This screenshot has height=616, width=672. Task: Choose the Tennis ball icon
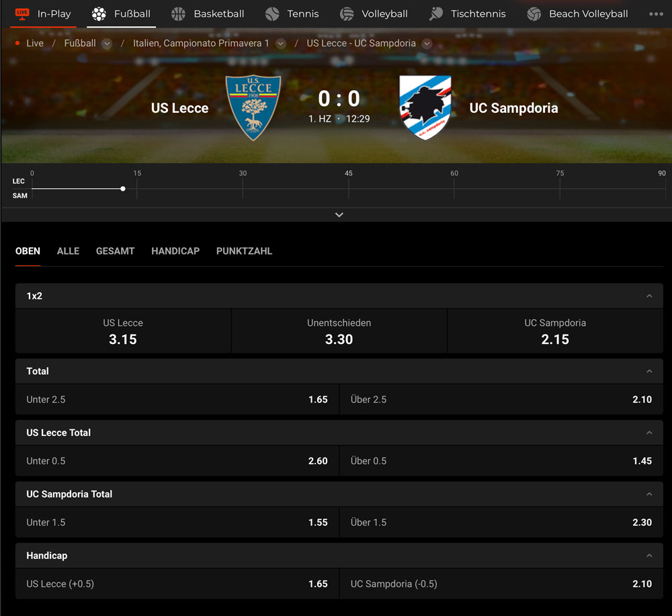[272, 13]
